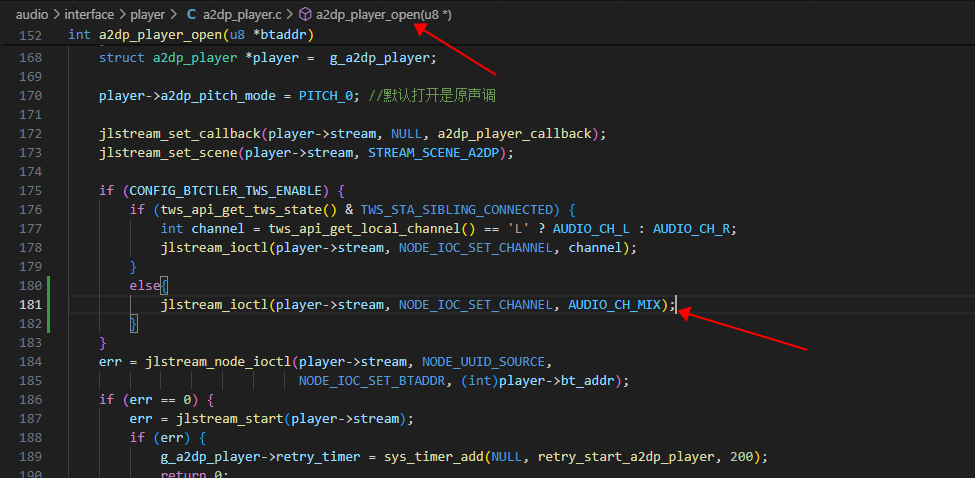The width and height of the screenshot is (975, 478).
Task: Click the AUDIO_CH_MIX constant on line 181
Action: 614,305
